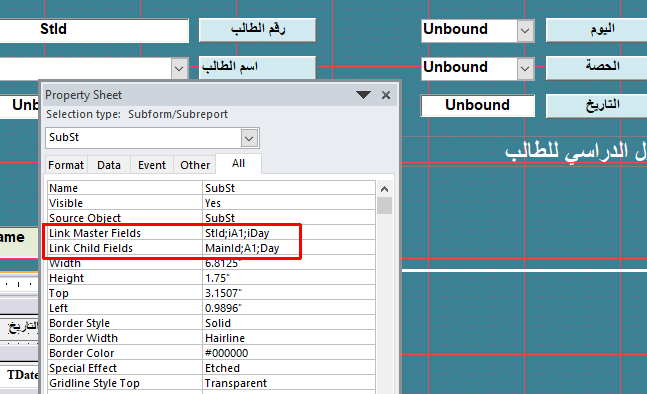Open the Unbound combo arrow beside الحصة

tap(525, 68)
